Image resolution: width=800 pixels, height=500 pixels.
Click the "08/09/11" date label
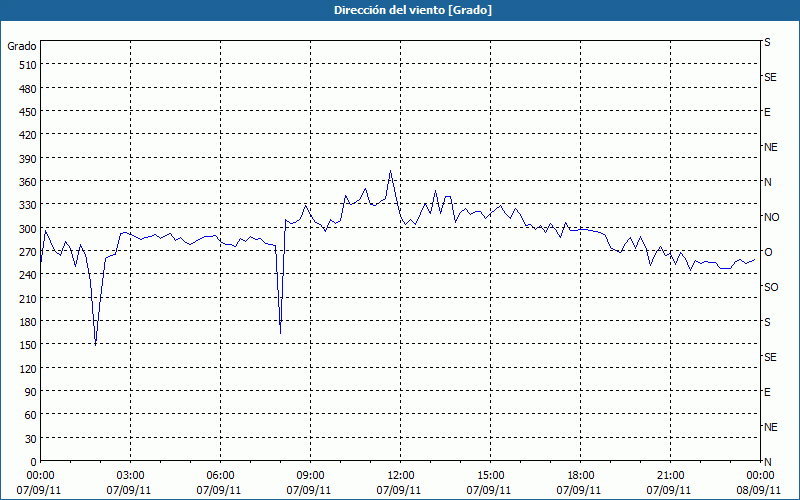pyautogui.click(x=759, y=490)
